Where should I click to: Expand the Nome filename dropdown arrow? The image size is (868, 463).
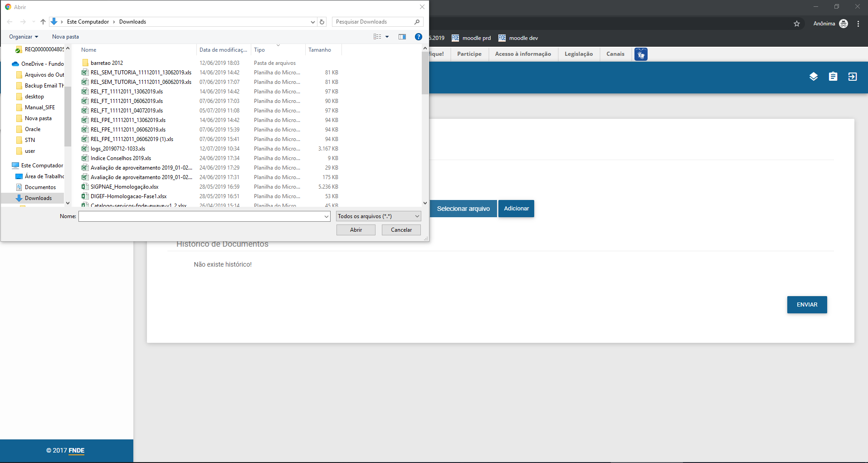point(327,216)
